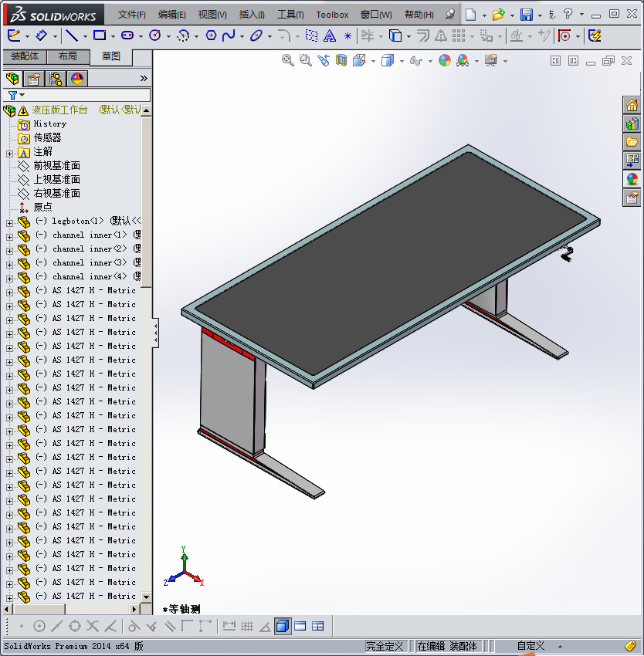Toggle the grid snap icon
644x656 pixels.
pyautogui.click(x=247, y=627)
